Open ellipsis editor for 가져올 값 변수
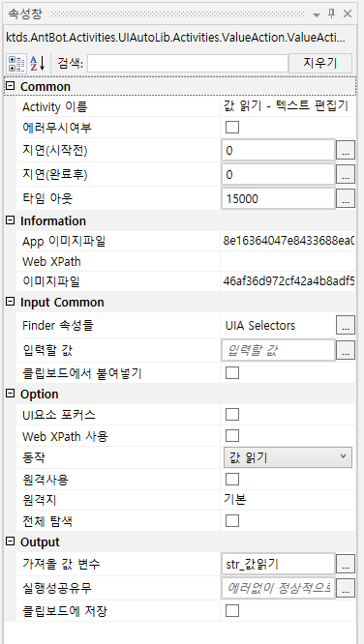364x644 pixels. (x=346, y=564)
